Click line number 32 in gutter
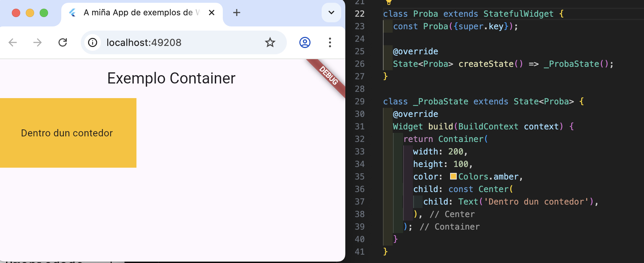Image resolution: width=644 pixels, height=263 pixels. click(x=360, y=139)
